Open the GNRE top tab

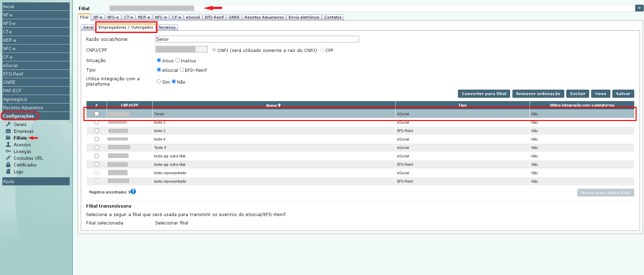[x=234, y=17]
